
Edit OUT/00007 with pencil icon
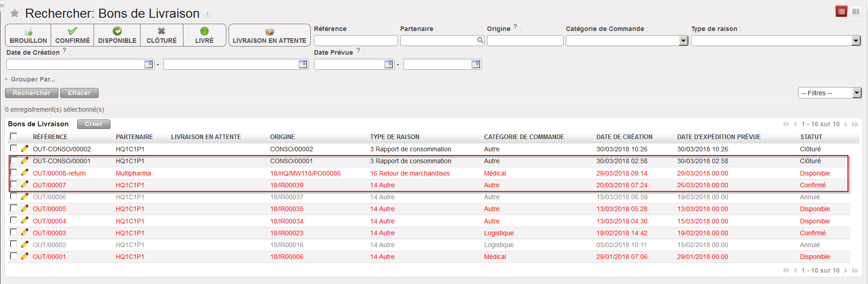(x=25, y=185)
